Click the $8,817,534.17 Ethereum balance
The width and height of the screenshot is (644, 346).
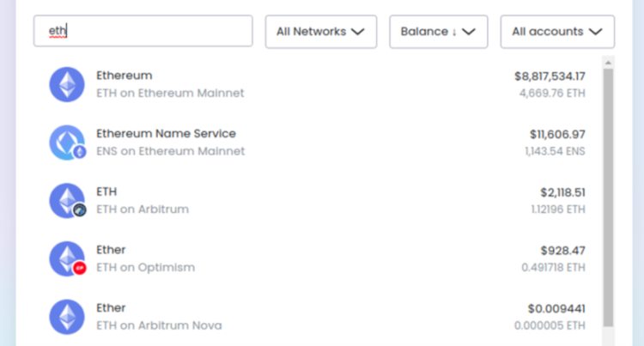coord(550,76)
